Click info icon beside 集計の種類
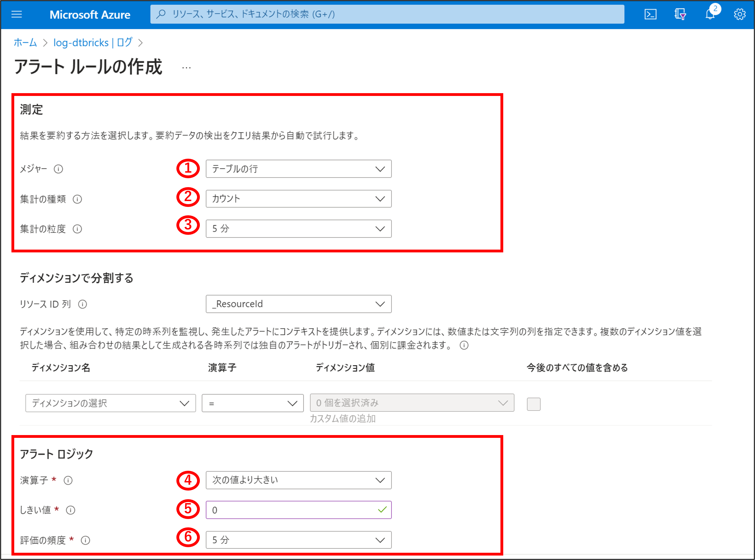 (77, 199)
